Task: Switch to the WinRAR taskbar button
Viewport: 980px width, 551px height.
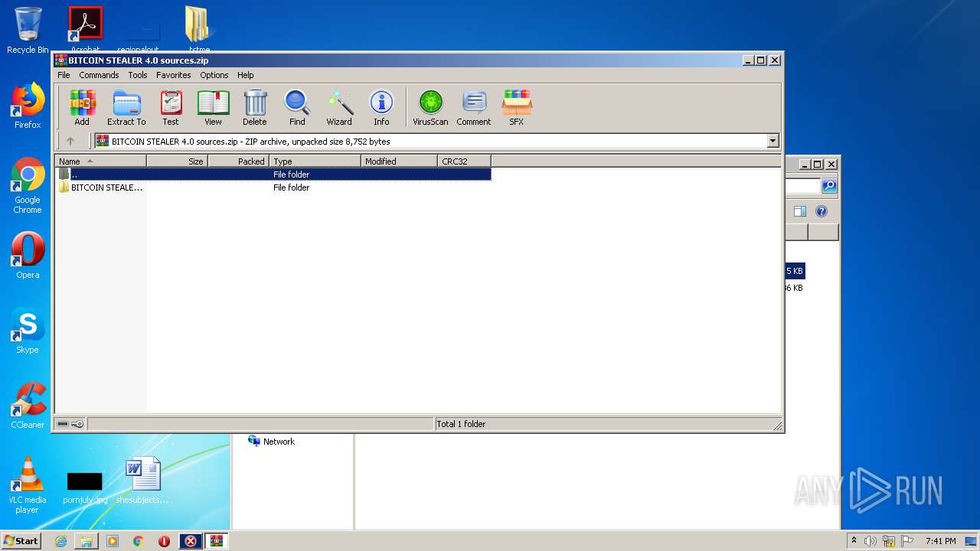Action: click(x=215, y=541)
